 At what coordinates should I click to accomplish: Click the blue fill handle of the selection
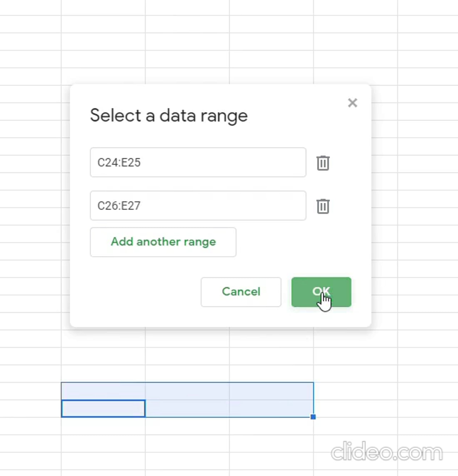point(313,417)
